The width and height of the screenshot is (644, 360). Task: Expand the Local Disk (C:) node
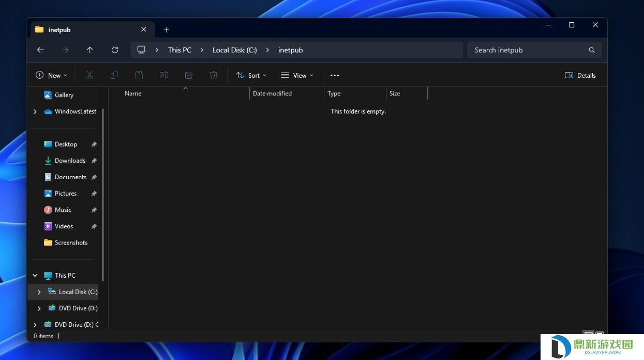tap(39, 292)
